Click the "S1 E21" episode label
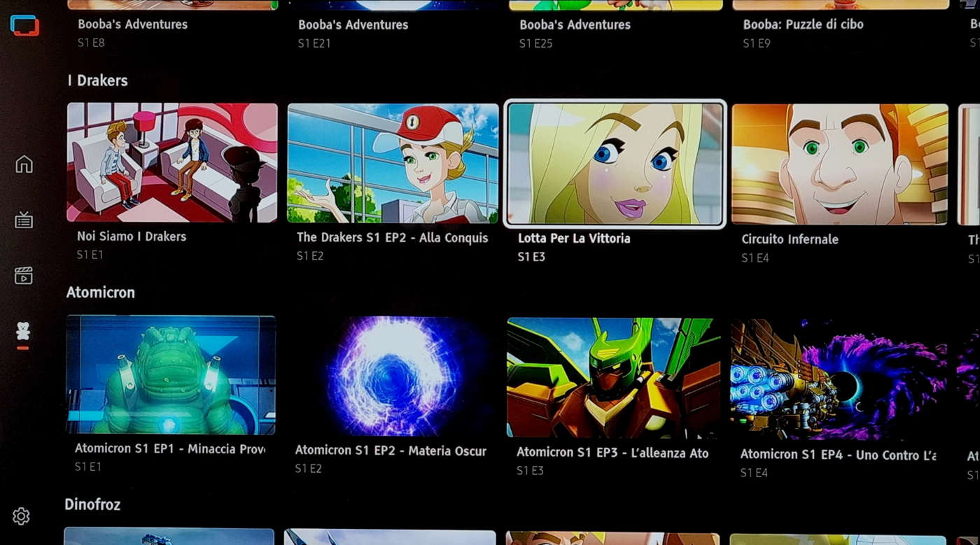The width and height of the screenshot is (980, 545). (314, 43)
